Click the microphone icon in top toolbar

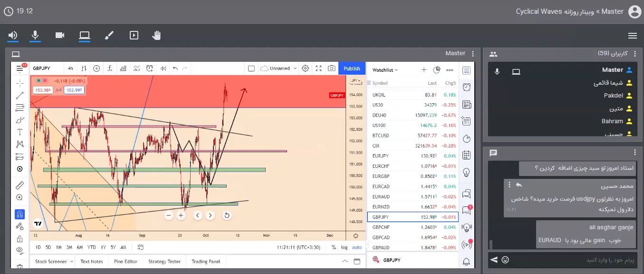coord(35,35)
